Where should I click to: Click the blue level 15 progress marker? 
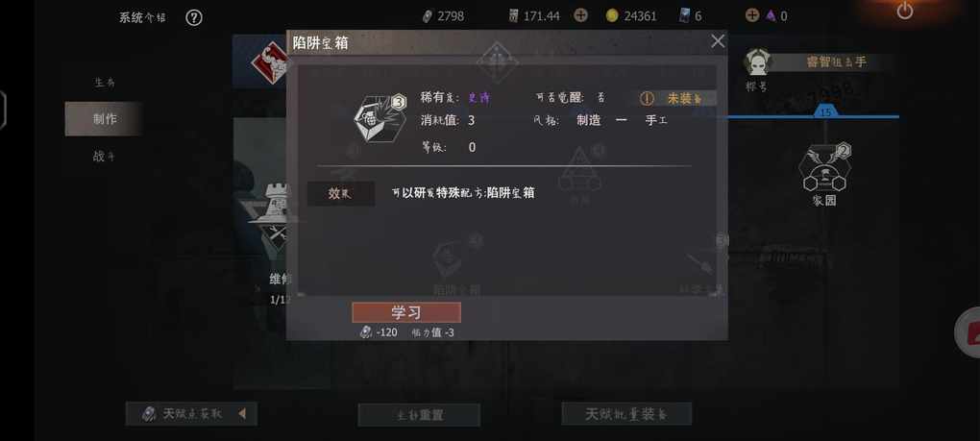pyautogui.click(x=825, y=111)
